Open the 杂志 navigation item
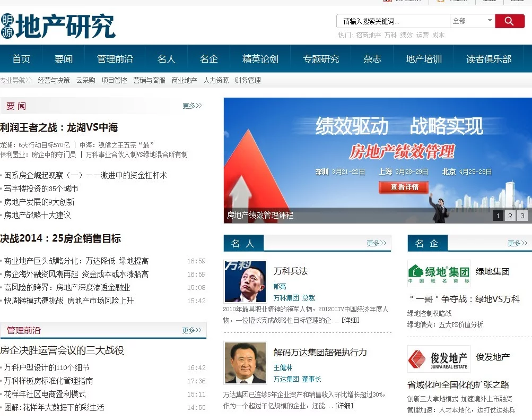 (372, 59)
